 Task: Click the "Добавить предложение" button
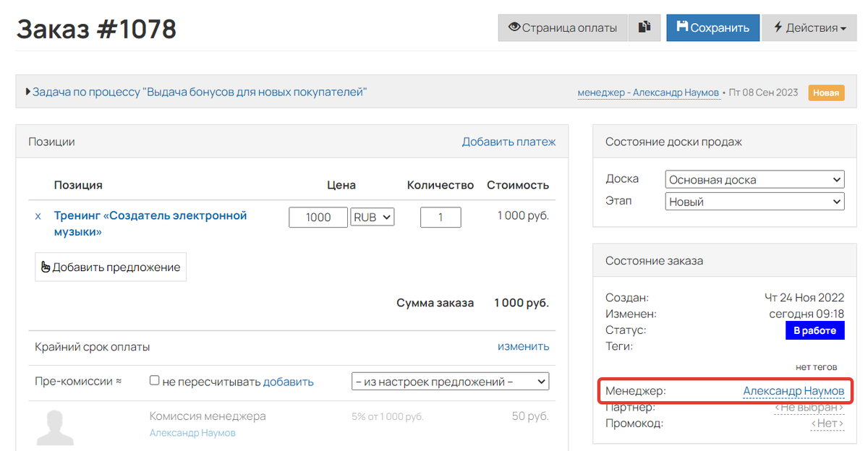[111, 267]
